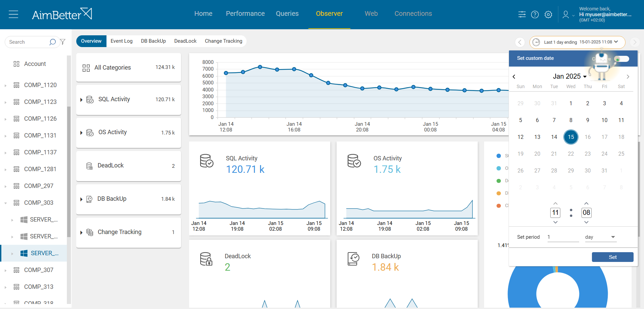Increase the minute value
The width and height of the screenshot is (644, 309).
coord(587,203)
